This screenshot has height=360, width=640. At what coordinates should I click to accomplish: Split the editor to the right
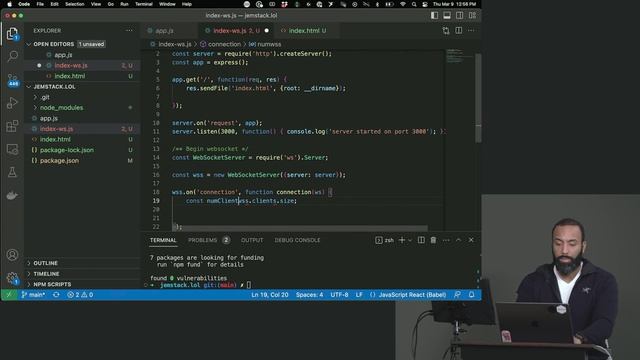(x=459, y=31)
